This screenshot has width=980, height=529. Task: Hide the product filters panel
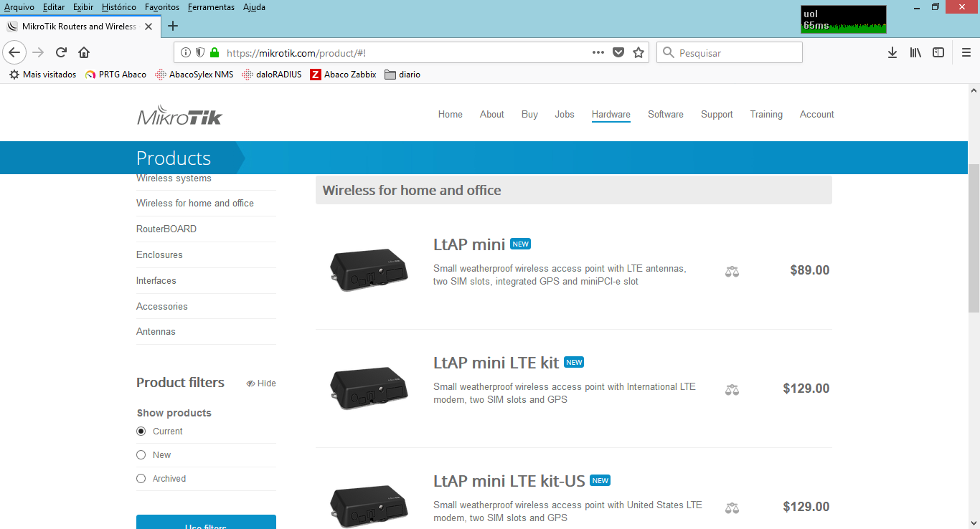261,383
